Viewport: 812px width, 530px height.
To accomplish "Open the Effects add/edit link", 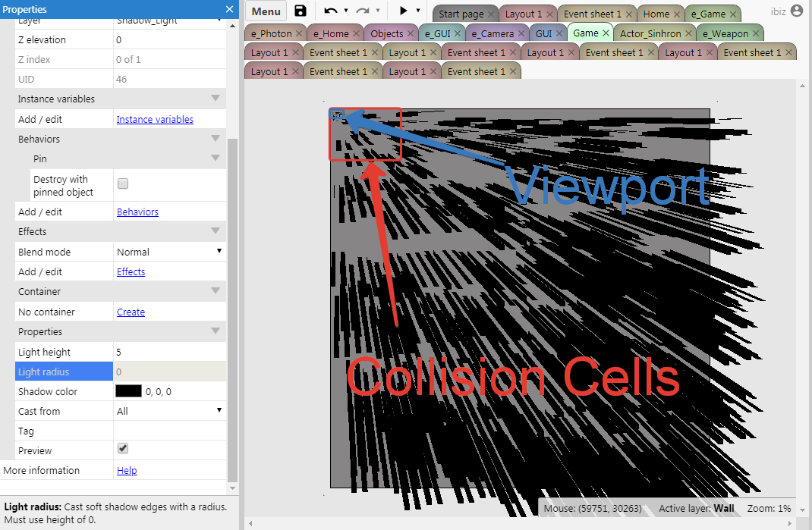I will pyautogui.click(x=131, y=271).
